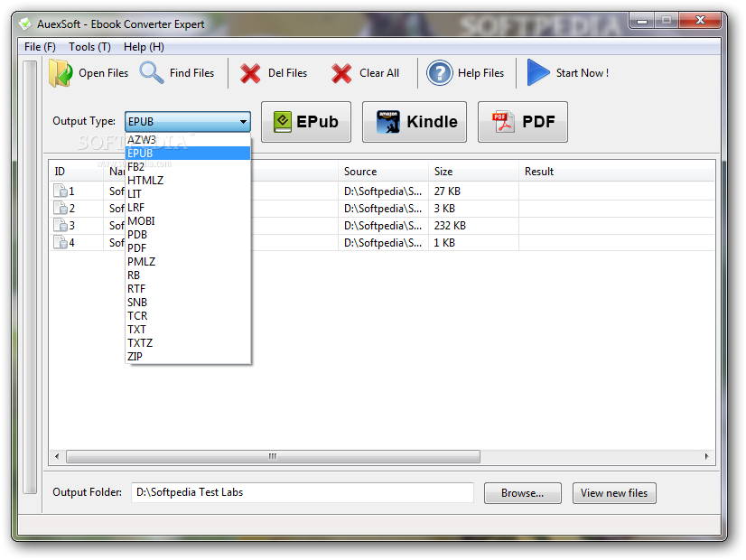746x560 pixels.
Task: Choose EPUB in the dropdown list
Action: (188, 154)
